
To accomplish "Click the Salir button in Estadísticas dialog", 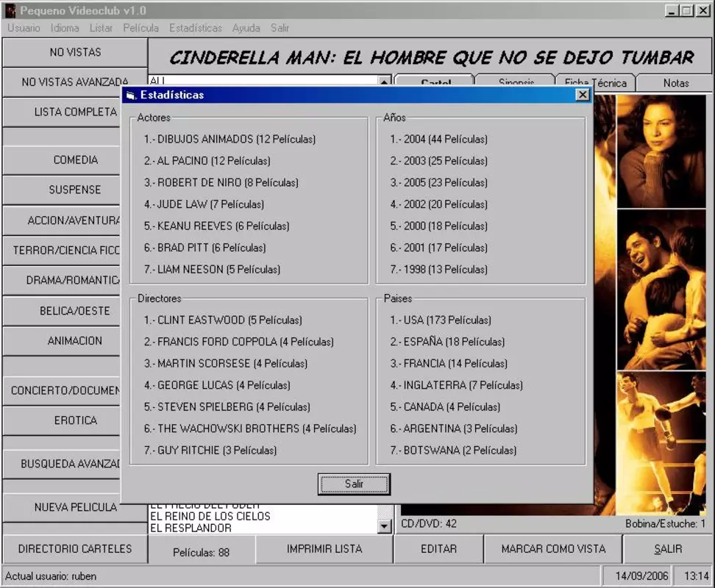I will pyautogui.click(x=354, y=484).
